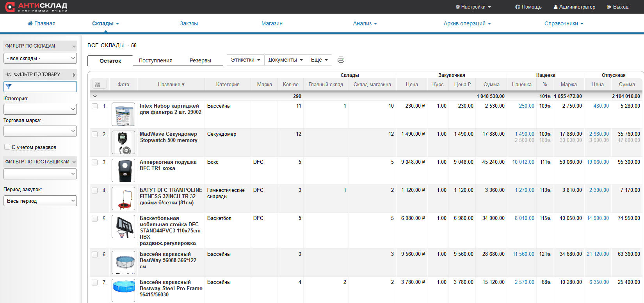Screen dimensions: 644x303
Task: Open the basketball stand photo
Action: point(123,227)
